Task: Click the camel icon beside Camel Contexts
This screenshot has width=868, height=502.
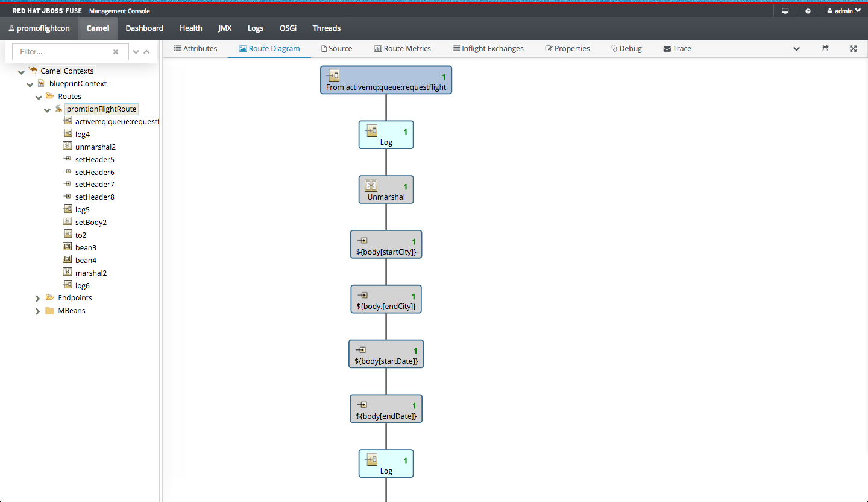Action: (x=33, y=71)
